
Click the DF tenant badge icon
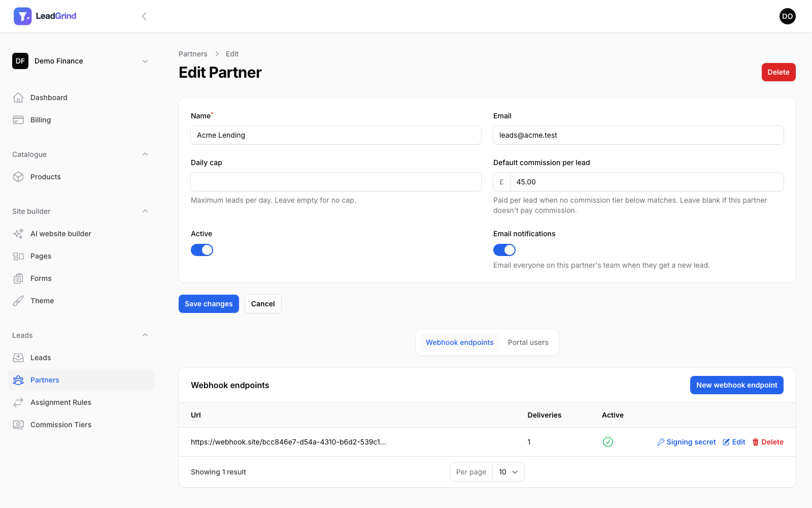click(20, 61)
